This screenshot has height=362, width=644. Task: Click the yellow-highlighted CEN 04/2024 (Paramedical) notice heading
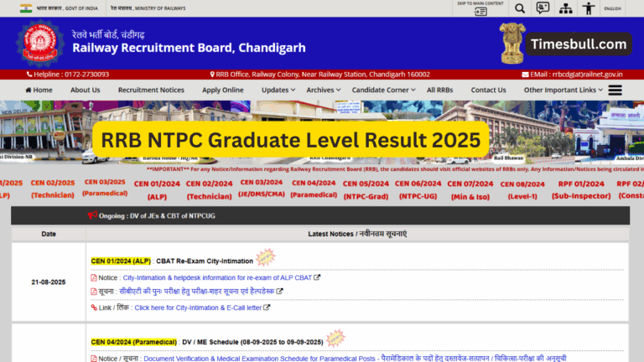pyautogui.click(x=134, y=342)
